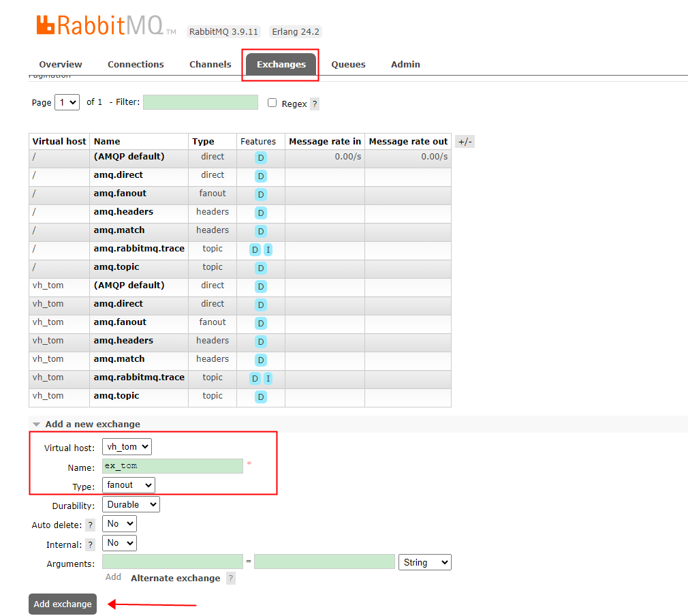Click the I badge on root amq.rabbitmq.trace row
The height and width of the screenshot is (616, 688).
(x=268, y=250)
